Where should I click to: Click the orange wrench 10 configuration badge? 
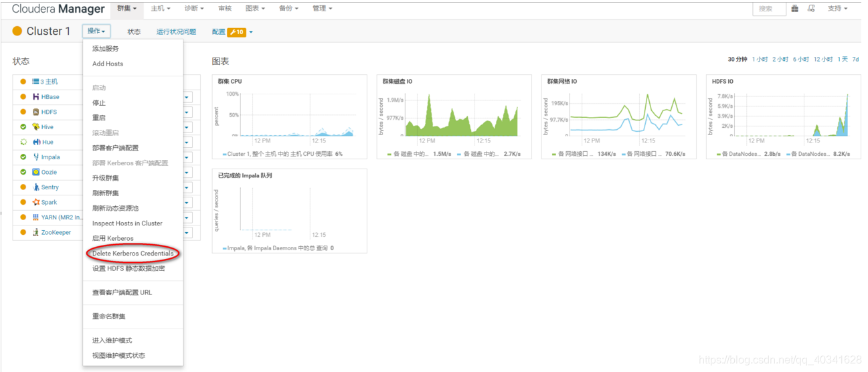[x=237, y=32]
